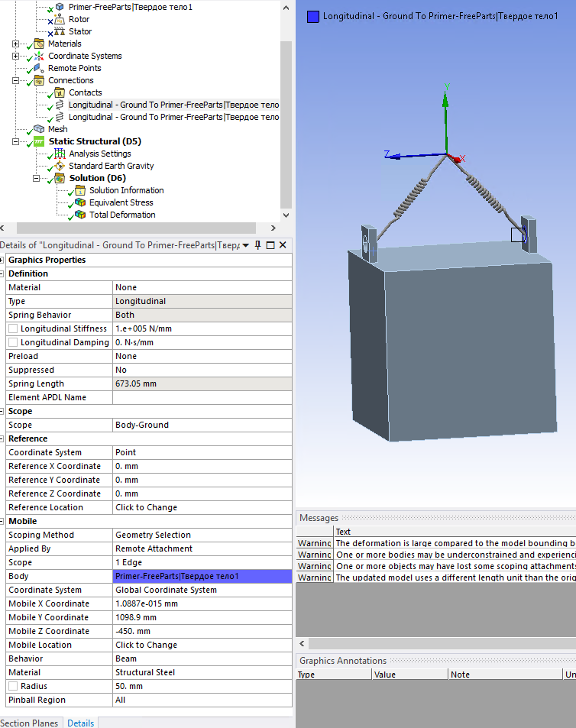Click the Contacts folder icon
The height and width of the screenshot is (728, 576).
[x=60, y=92]
